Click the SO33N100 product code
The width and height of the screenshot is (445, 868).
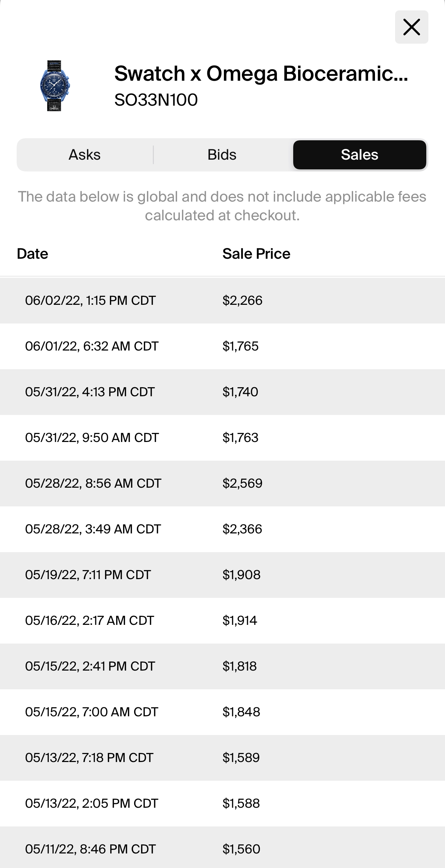pyautogui.click(x=156, y=100)
